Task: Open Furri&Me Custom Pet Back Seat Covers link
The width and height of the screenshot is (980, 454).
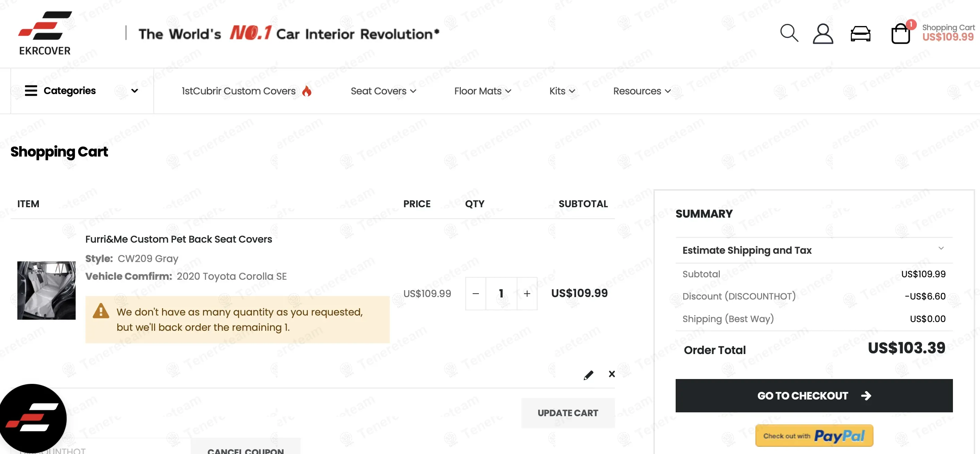Action: pos(178,239)
